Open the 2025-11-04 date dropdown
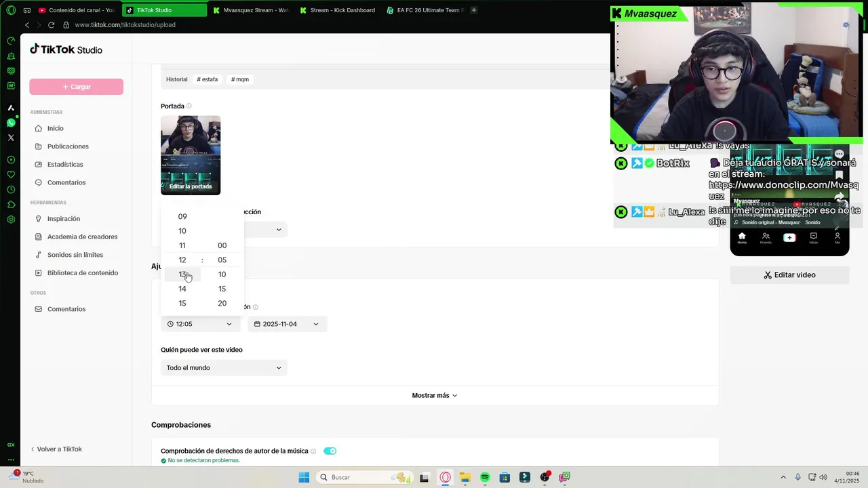 (287, 324)
